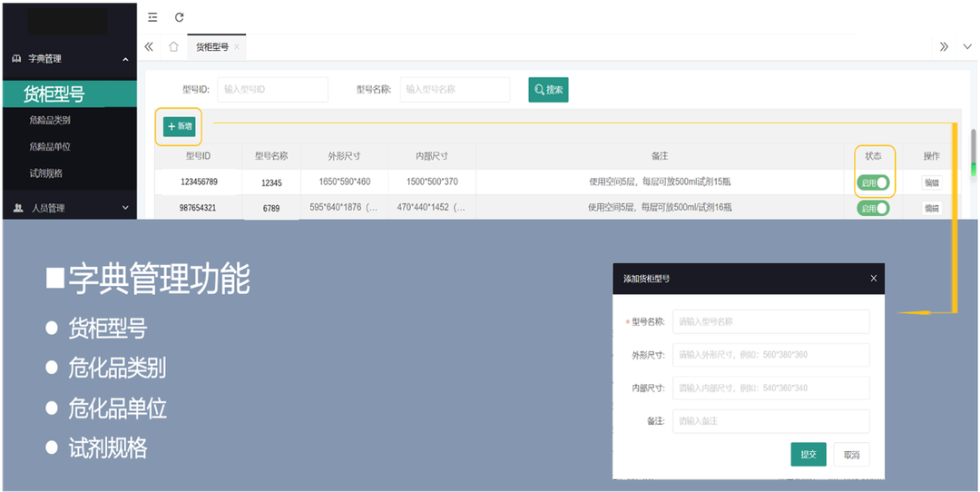Go to the home tab icon
The width and height of the screenshot is (980, 492).
pos(173,47)
